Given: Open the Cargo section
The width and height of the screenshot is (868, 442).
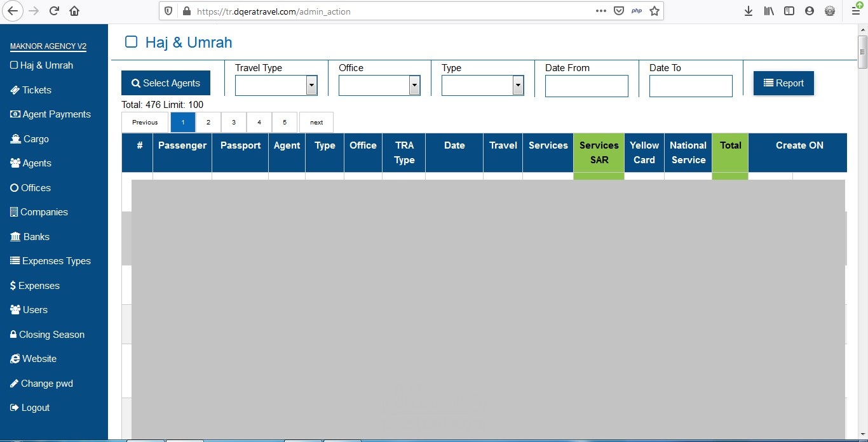Looking at the screenshot, I should tap(29, 139).
